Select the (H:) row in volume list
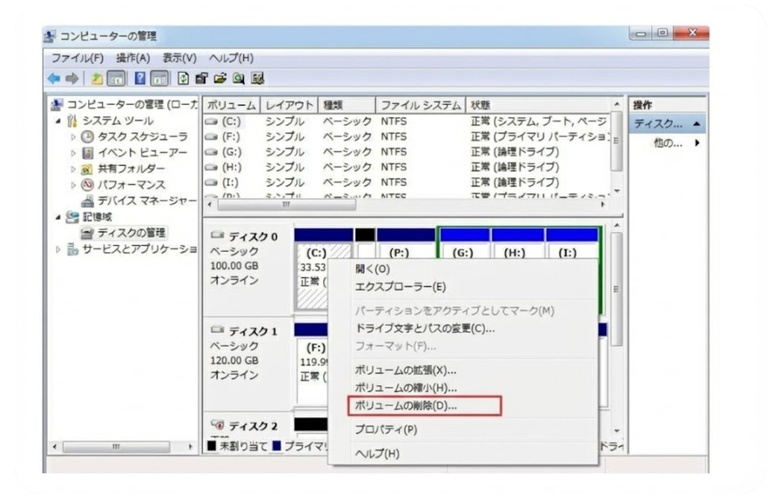The height and width of the screenshot is (500, 775). [407, 167]
